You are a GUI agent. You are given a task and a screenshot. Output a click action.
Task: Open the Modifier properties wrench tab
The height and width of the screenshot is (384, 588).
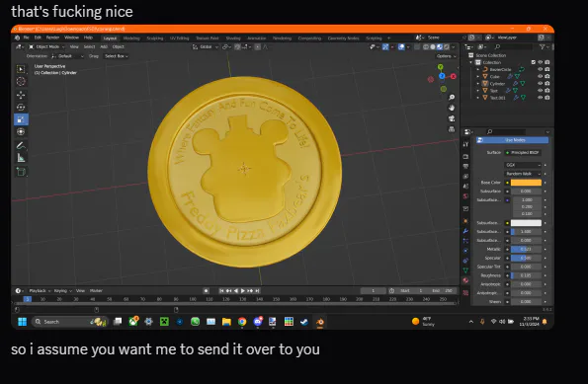(x=465, y=231)
